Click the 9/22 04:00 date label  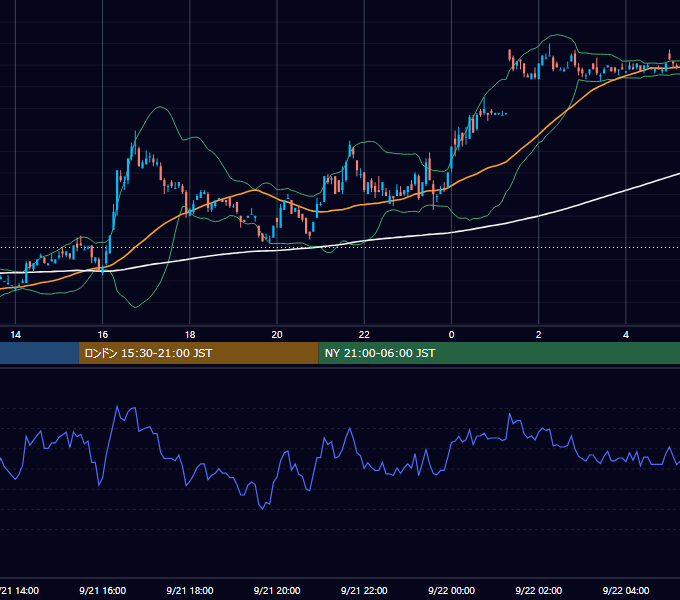coord(626,590)
